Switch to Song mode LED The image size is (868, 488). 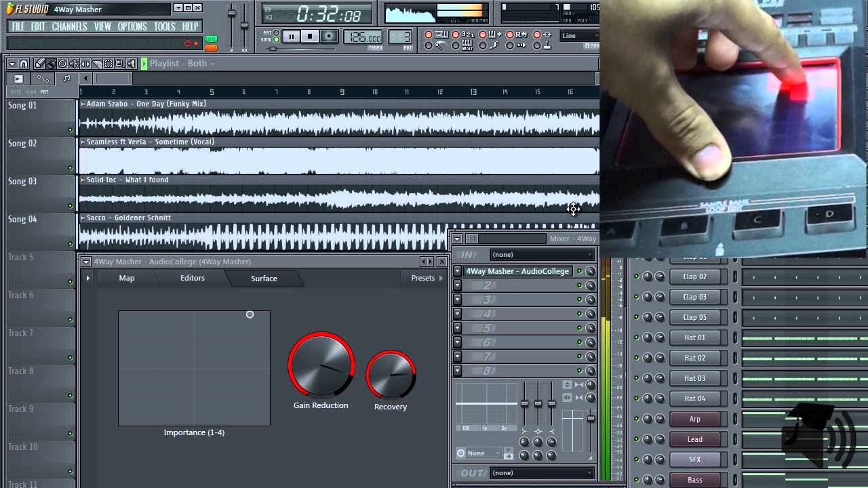(276, 39)
